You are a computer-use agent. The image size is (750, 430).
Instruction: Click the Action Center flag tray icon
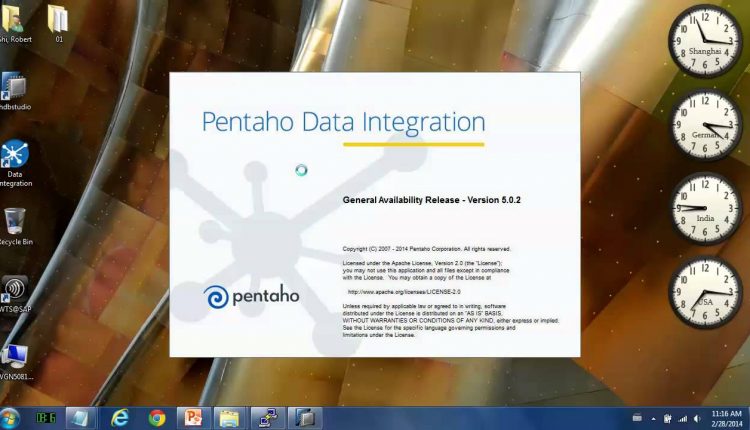(x=668, y=419)
